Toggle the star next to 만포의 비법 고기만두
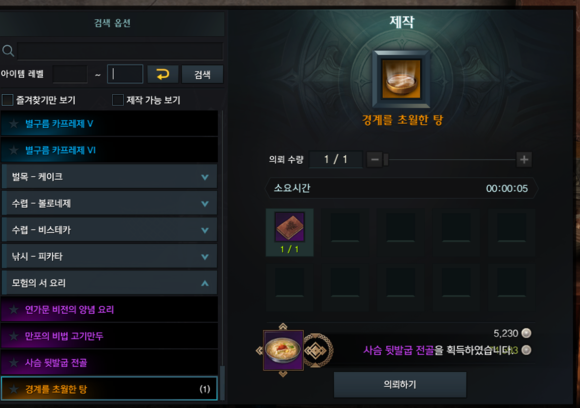Image resolution: width=580 pixels, height=408 pixels. [14, 336]
